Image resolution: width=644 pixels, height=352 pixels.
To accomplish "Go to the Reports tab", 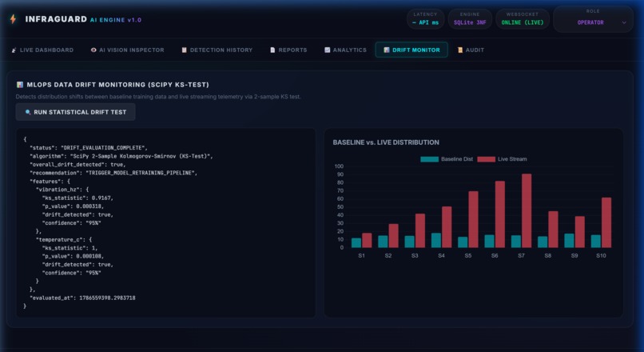I will point(288,50).
